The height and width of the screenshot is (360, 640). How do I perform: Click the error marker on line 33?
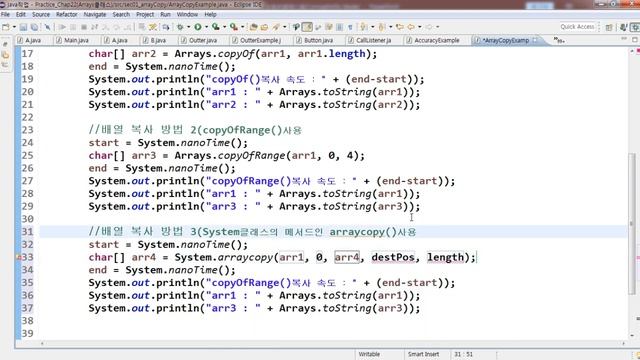18,257
